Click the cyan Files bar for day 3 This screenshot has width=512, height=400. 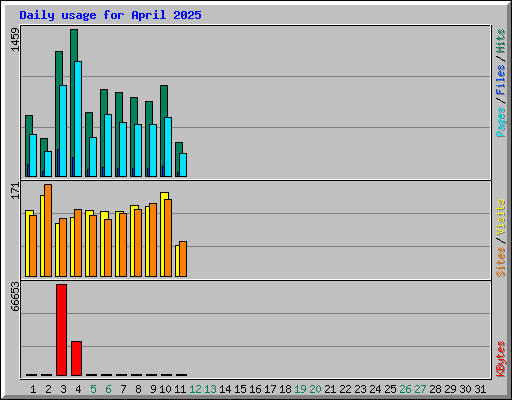(63, 131)
